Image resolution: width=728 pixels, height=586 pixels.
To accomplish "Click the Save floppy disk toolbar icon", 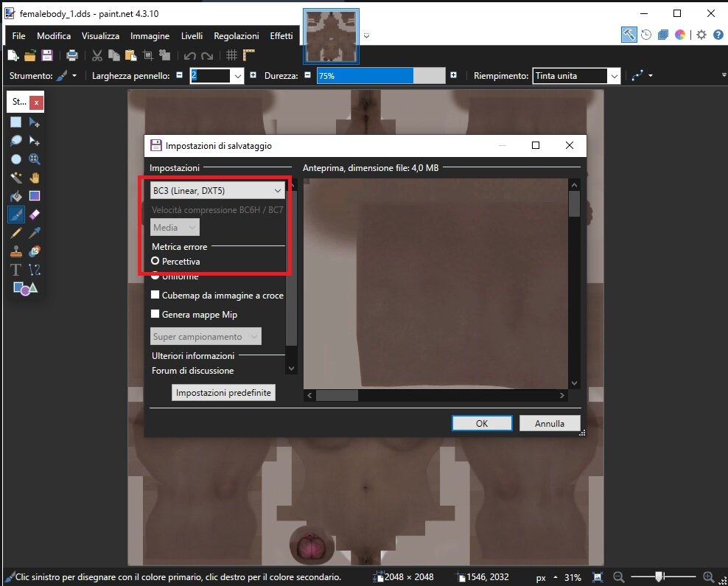I will tap(47, 56).
